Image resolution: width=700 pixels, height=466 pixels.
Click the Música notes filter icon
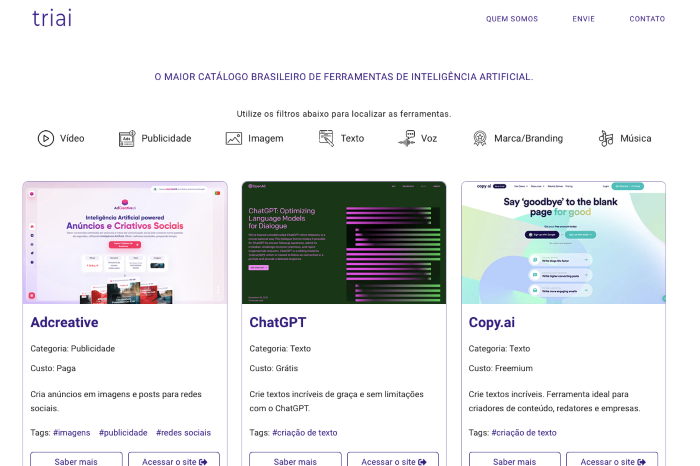(606, 138)
